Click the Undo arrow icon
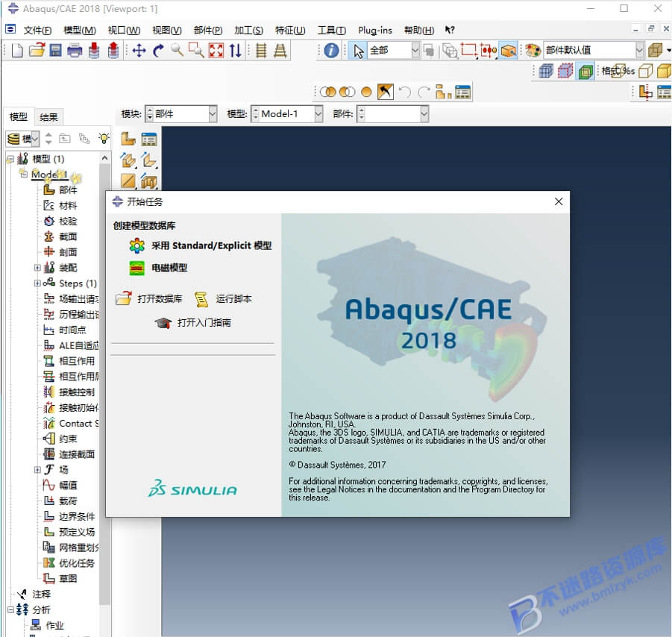 (404, 92)
